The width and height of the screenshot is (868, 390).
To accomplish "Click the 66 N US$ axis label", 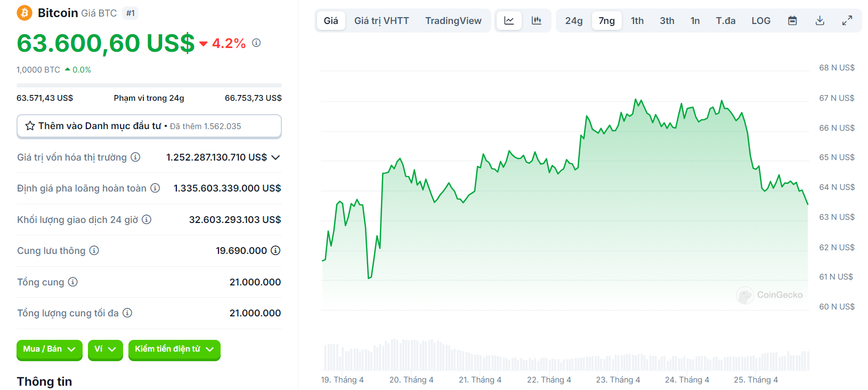I will pos(837,128).
